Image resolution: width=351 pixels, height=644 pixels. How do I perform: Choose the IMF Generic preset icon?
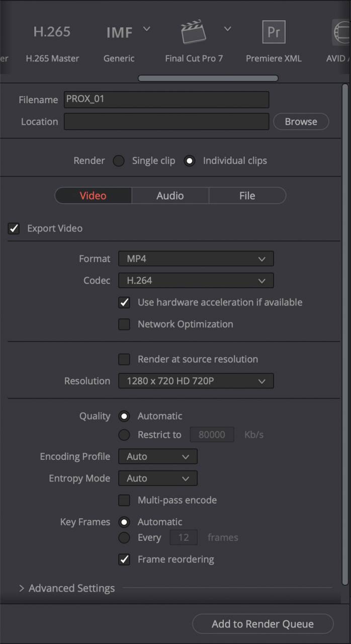point(119,33)
